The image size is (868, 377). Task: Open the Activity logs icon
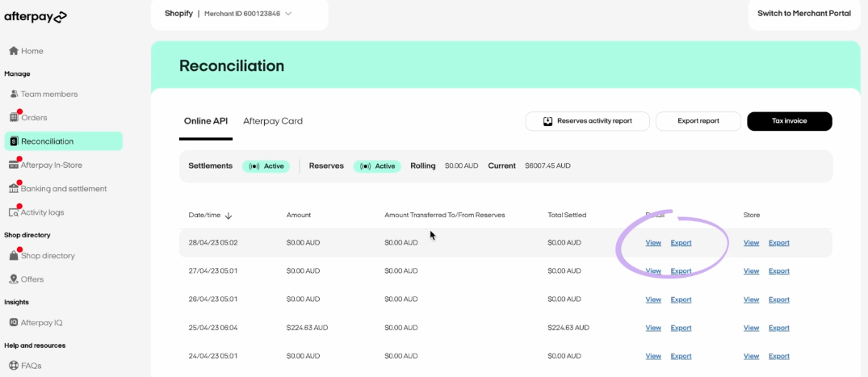(14, 212)
